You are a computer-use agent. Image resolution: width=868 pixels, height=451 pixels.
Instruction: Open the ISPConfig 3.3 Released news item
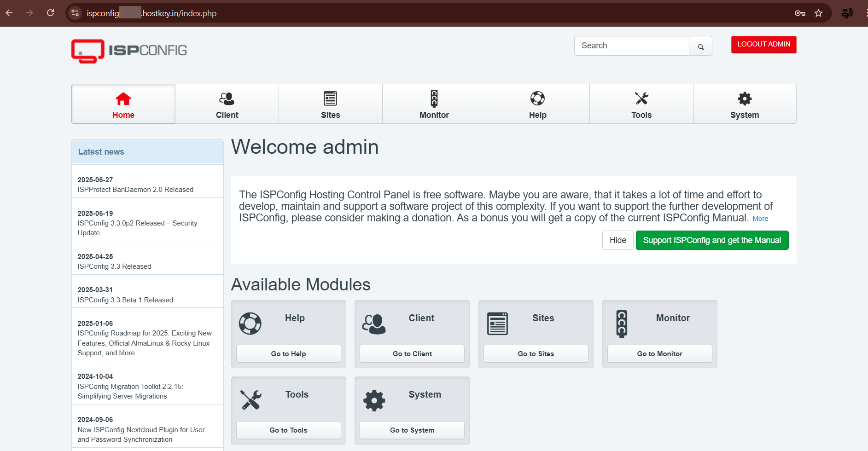(114, 266)
